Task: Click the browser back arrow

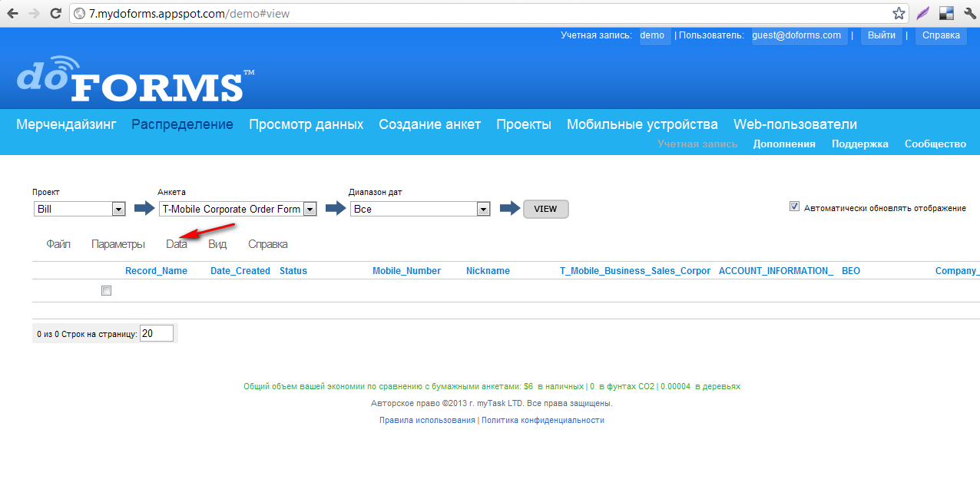Action: click(x=13, y=13)
